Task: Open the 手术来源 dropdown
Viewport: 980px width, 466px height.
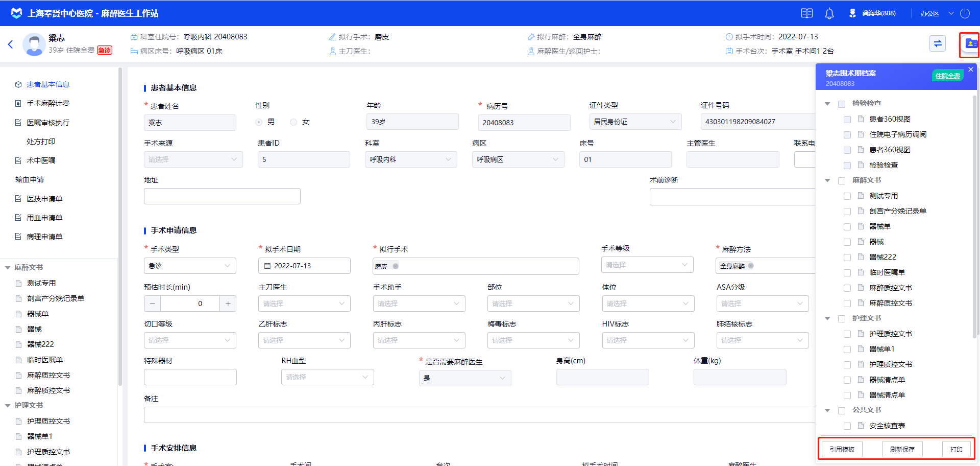Action: 193,159
